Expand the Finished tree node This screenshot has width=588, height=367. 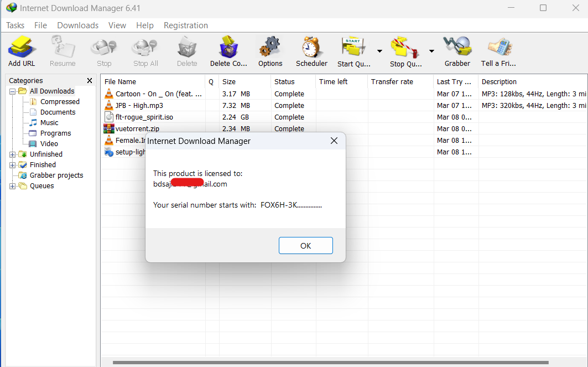(x=12, y=165)
